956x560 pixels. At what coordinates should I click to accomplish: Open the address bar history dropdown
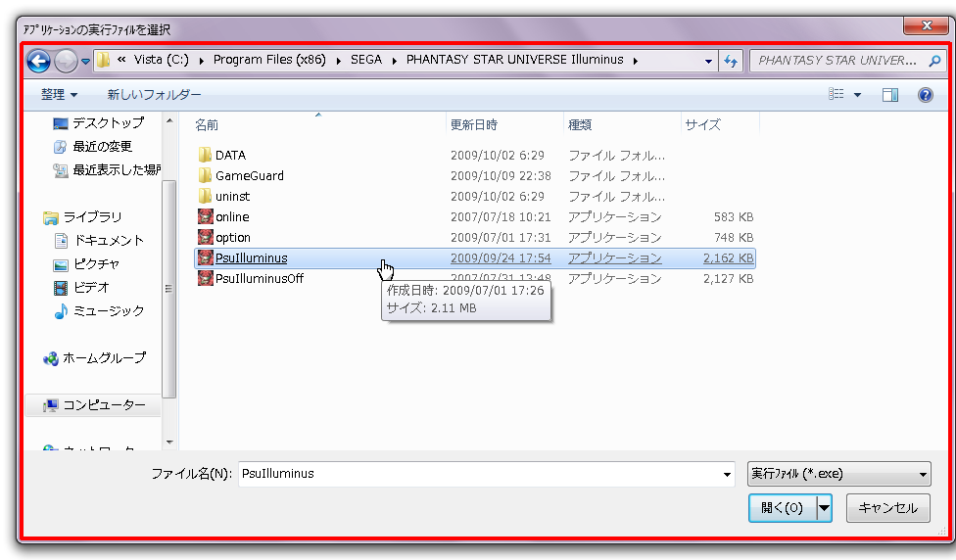pyautogui.click(x=708, y=61)
